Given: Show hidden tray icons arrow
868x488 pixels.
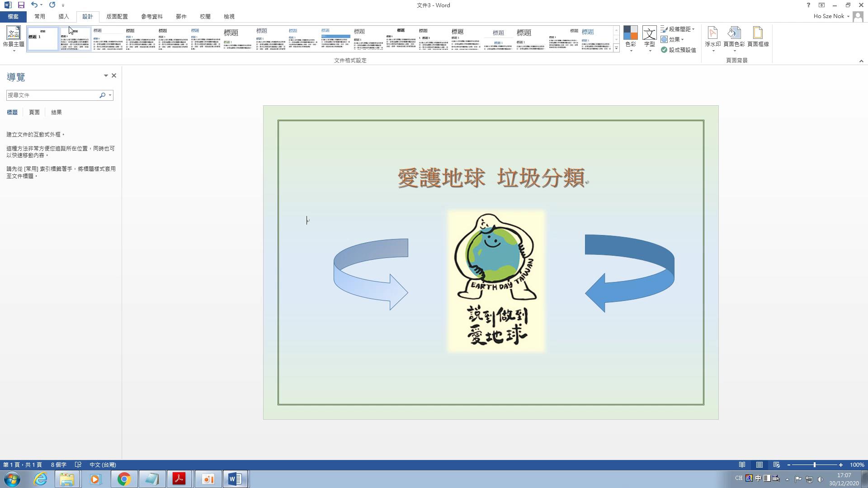Looking at the screenshot, I should point(787,479).
